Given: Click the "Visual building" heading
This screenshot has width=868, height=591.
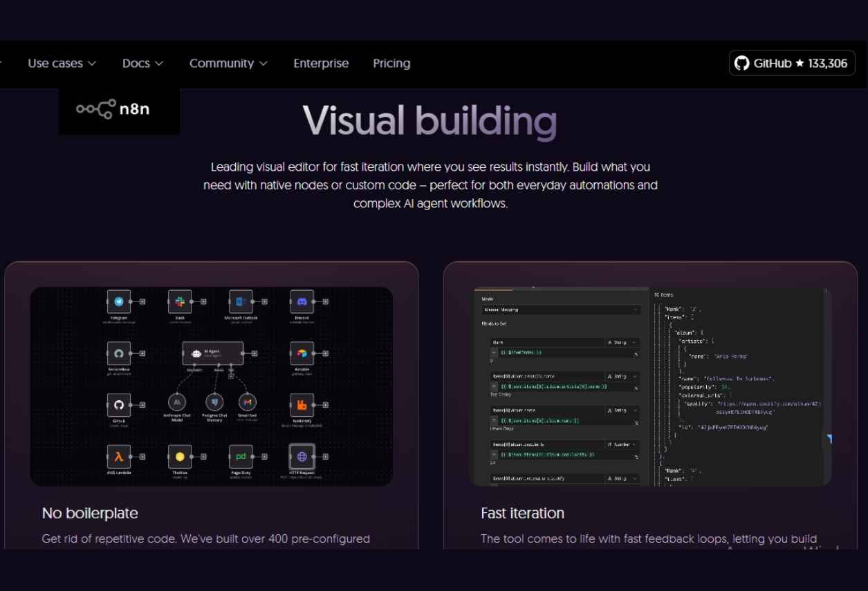Looking at the screenshot, I should click(x=430, y=120).
